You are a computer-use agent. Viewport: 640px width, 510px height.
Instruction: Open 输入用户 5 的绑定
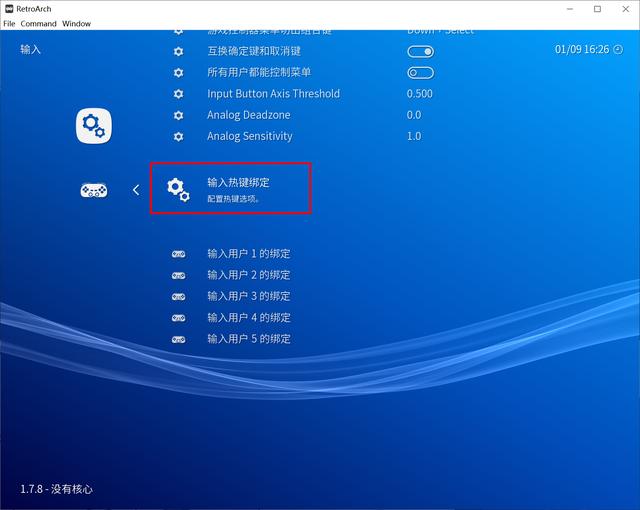[249, 339]
